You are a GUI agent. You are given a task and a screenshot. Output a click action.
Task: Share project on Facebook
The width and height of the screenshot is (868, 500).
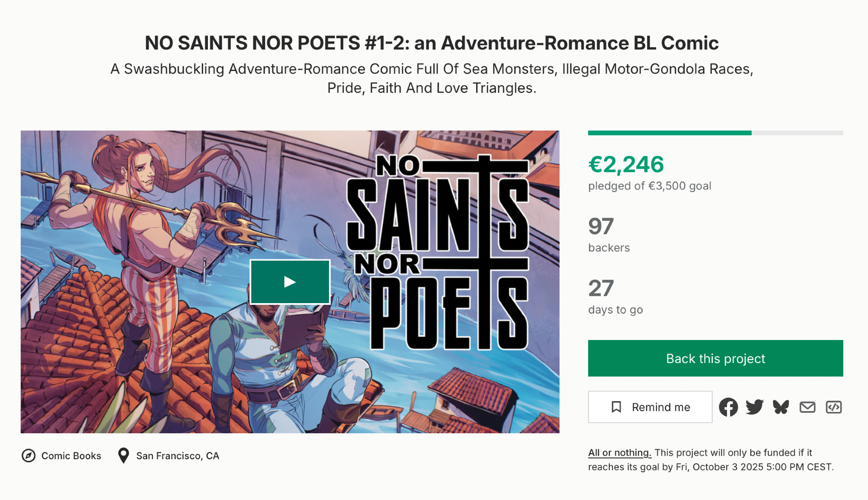tap(728, 407)
